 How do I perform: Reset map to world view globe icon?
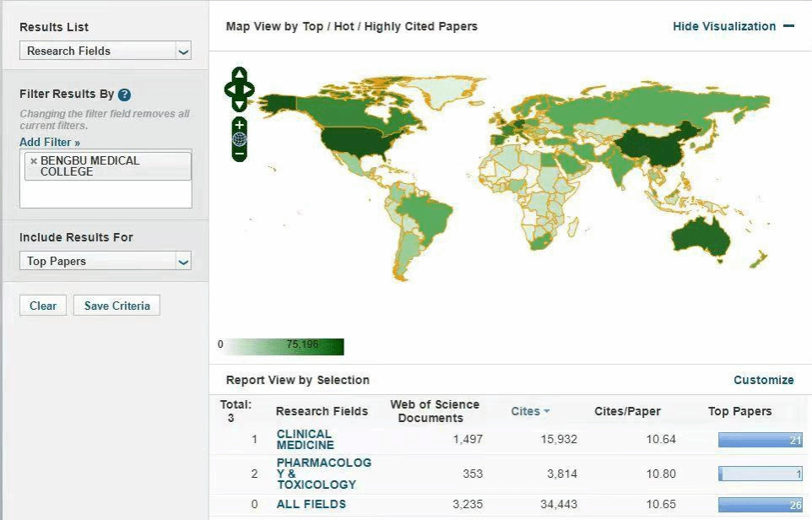(239, 139)
